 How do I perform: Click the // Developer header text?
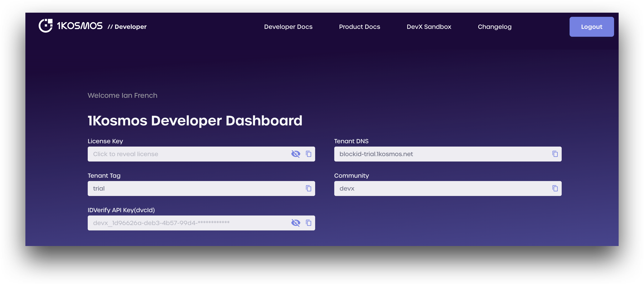tap(127, 27)
